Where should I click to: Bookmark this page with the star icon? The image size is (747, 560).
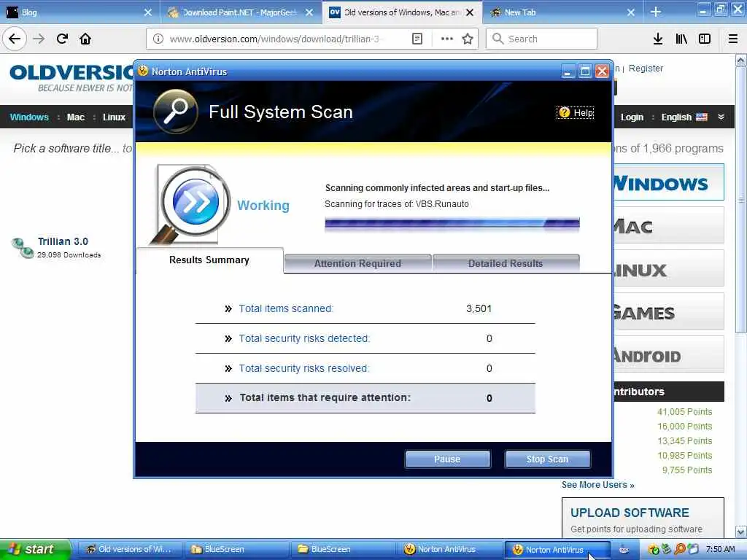point(468,39)
